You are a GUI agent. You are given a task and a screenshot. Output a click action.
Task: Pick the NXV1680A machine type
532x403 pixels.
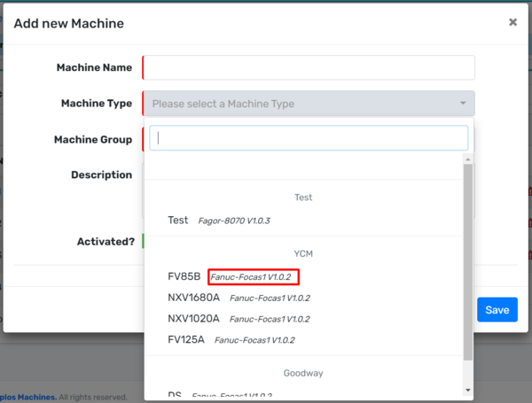point(193,298)
